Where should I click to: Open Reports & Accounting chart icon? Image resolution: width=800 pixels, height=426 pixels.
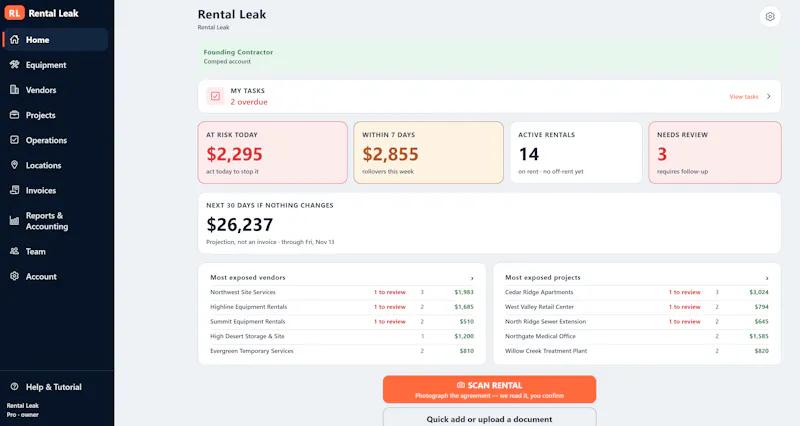[14, 221]
